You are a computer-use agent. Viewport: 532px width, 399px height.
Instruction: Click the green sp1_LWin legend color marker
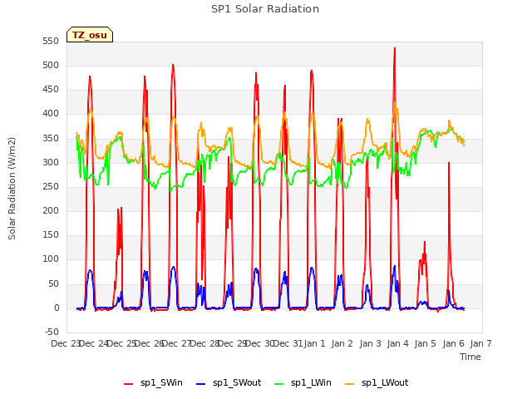coord(278,384)
